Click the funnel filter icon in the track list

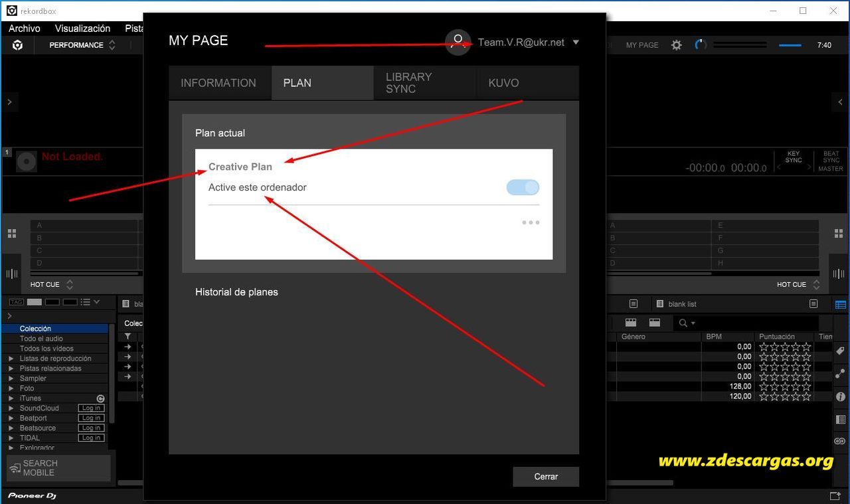tap(128, 337)
